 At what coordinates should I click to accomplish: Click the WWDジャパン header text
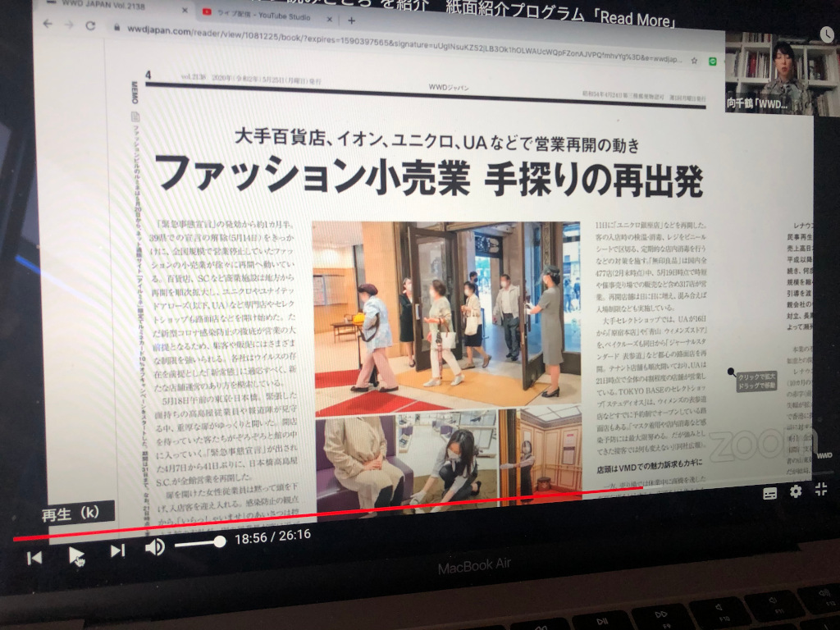click(449, 87)
